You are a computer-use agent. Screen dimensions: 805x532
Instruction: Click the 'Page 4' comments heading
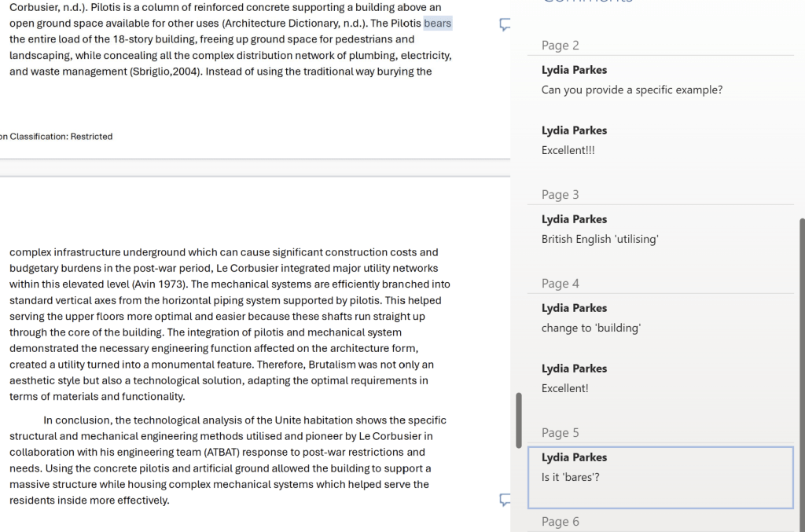point(560,283)
